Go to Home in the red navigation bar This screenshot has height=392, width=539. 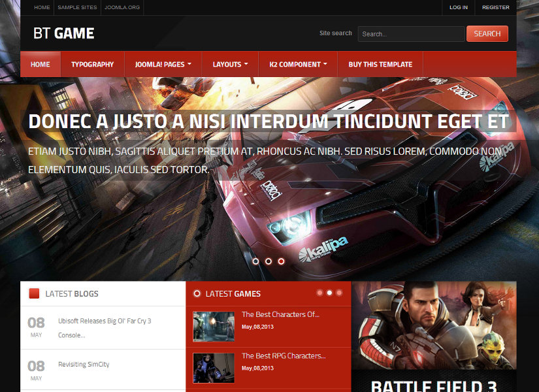(41, 64)
